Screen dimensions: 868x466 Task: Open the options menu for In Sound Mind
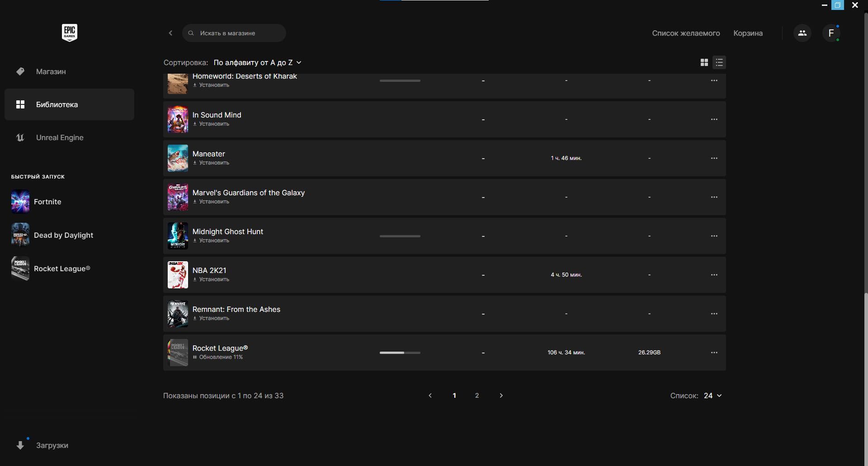(714, 119)
